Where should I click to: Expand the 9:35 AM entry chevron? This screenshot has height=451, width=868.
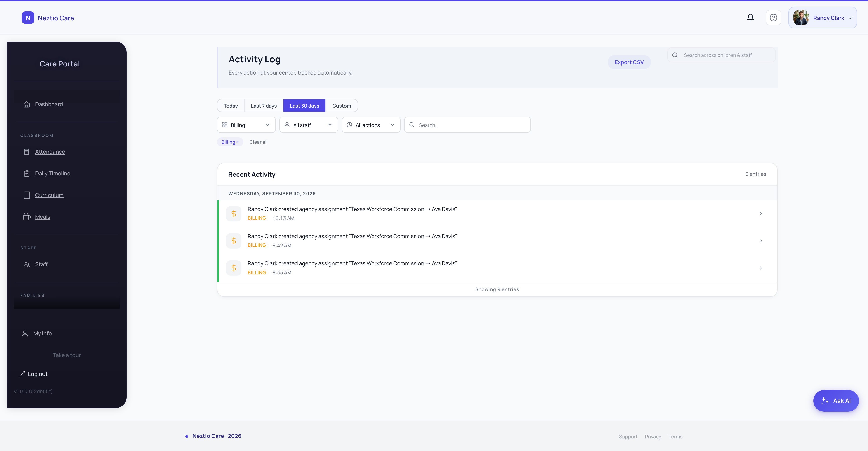[761, 268]
